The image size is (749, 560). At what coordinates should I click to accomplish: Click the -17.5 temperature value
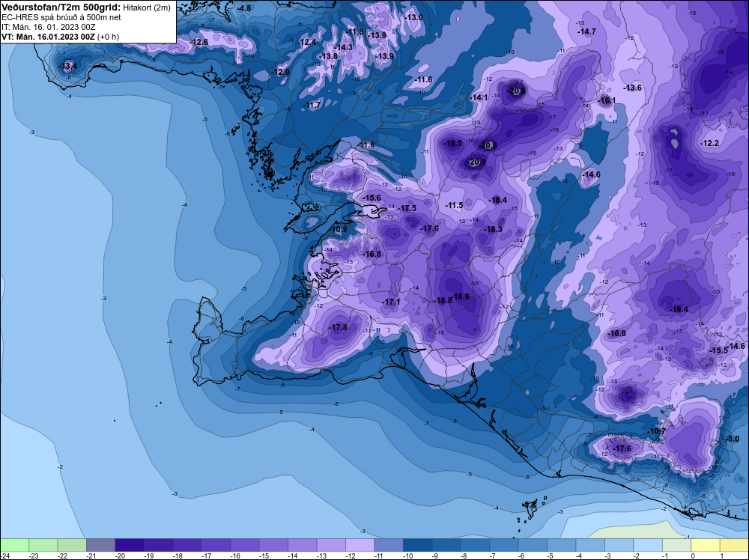tap(407, 208)
